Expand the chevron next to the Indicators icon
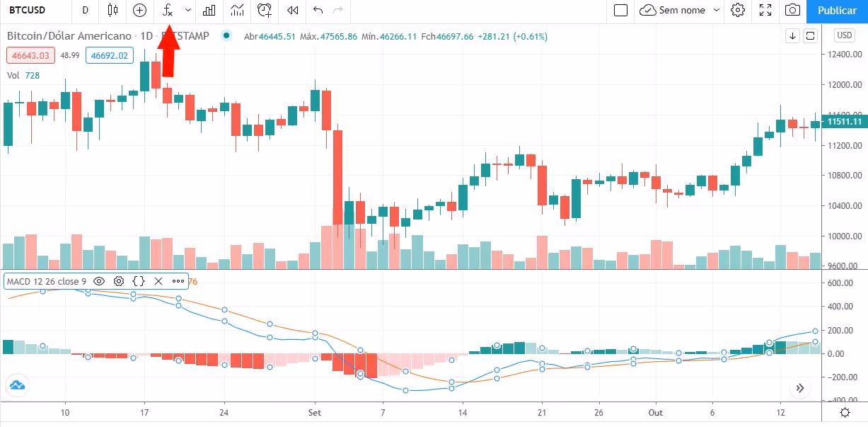Screen dimensions: 868x427 pos(187,11)
